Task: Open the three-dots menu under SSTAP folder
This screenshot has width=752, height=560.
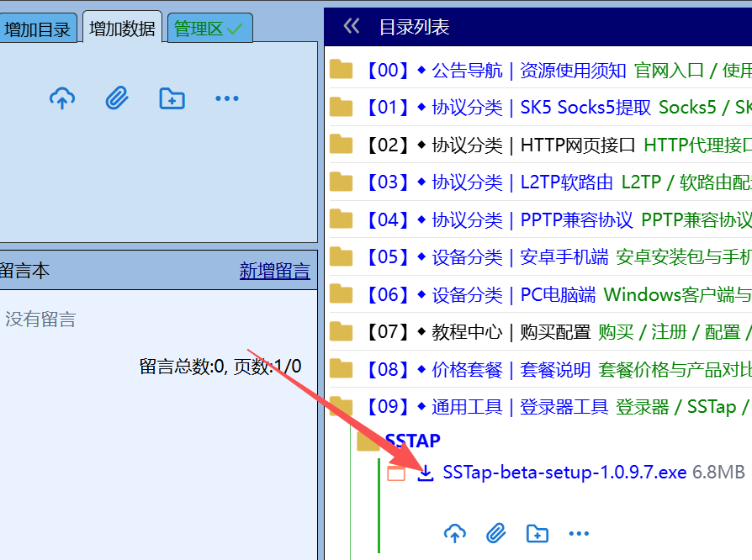Action: (579, 533)
